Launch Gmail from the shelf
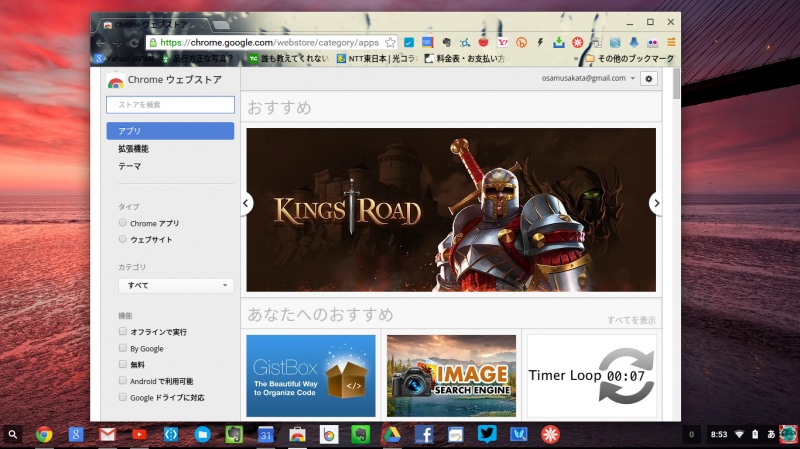 [x=106, y=434]
